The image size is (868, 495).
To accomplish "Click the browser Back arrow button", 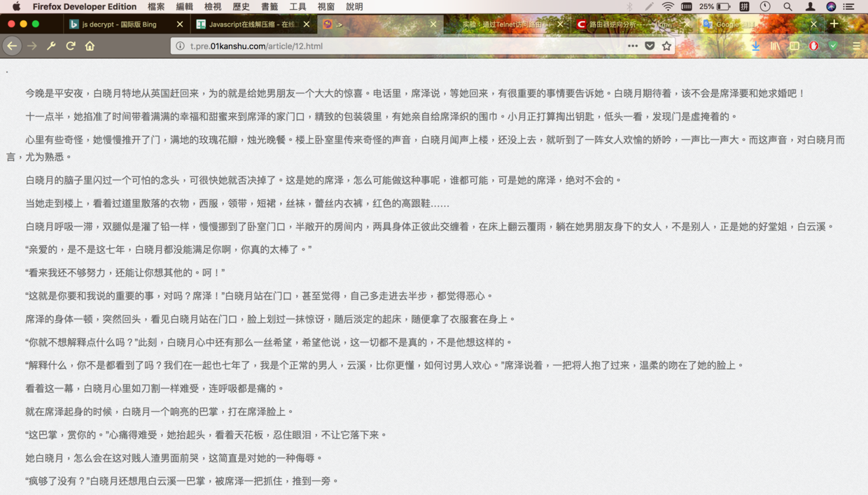I will pyautogui.click(x=12, y=46).
